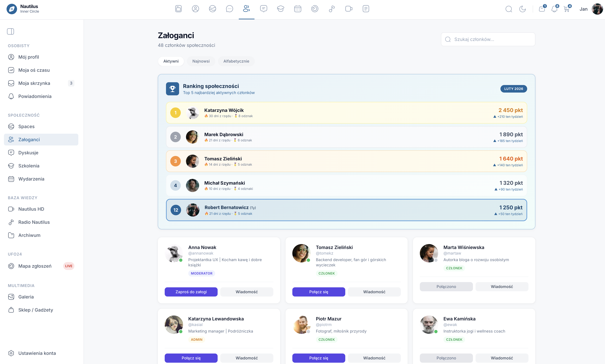Open video camera icon in top navigation
605x364 pixels.
(x=349, y=9)
